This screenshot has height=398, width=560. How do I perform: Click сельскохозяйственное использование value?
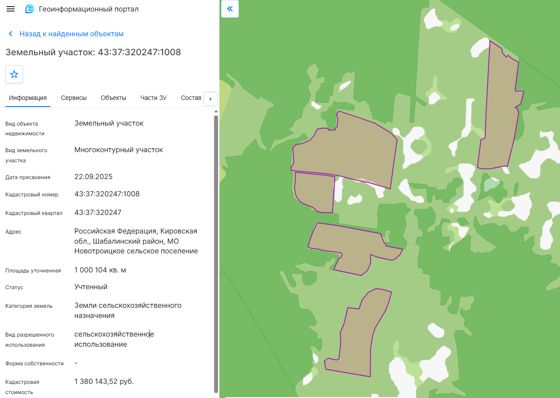[114, 339]
